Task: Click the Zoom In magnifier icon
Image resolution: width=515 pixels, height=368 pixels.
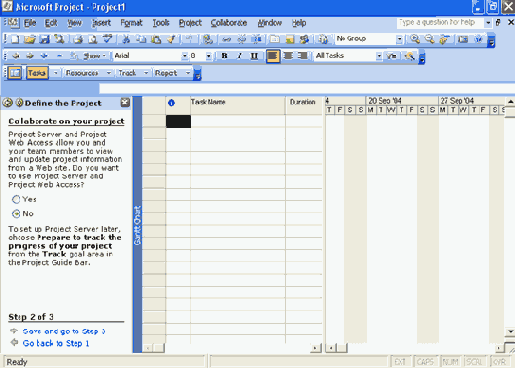Action: (x=415, y=39)
